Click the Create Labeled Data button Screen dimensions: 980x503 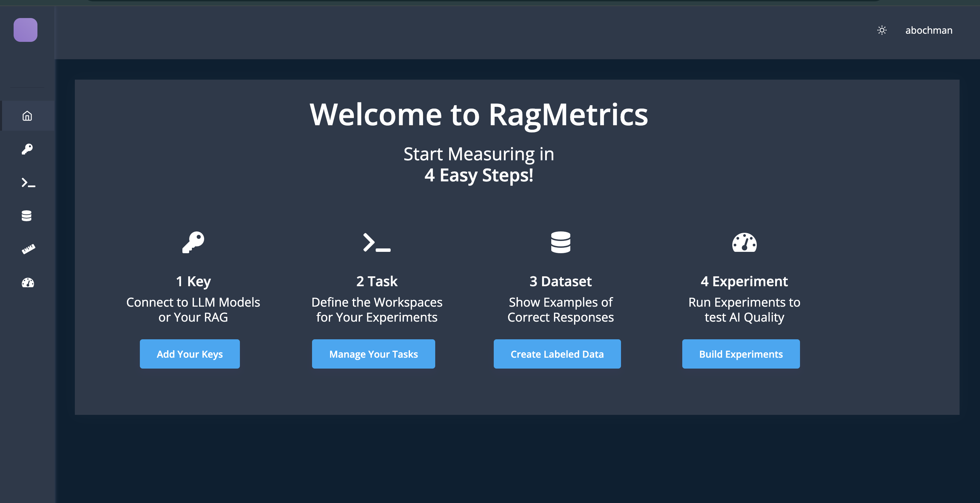coord(557,354)
